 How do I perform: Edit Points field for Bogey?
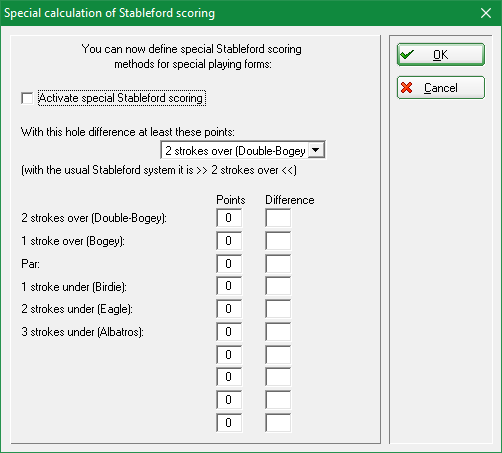229,241
